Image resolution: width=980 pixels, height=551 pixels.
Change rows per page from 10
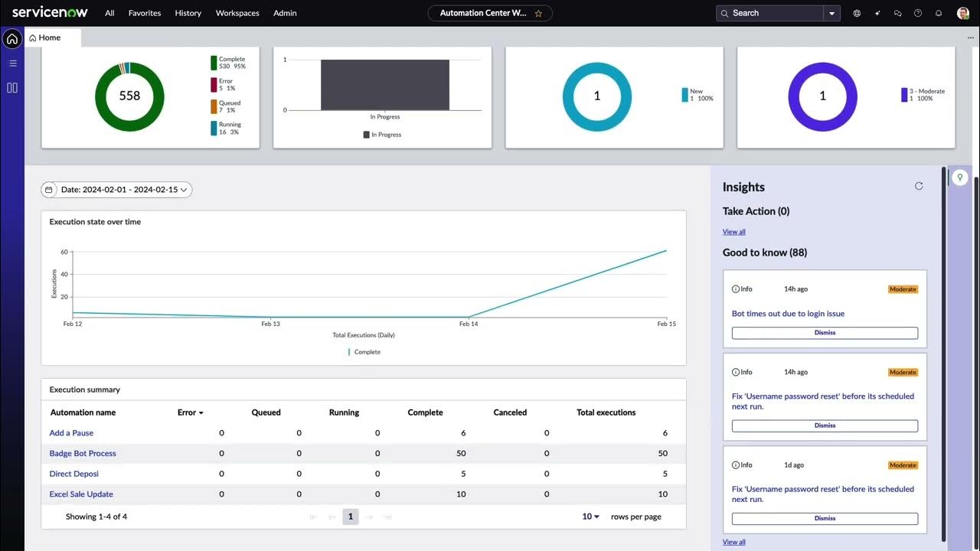tap(590, 517)
